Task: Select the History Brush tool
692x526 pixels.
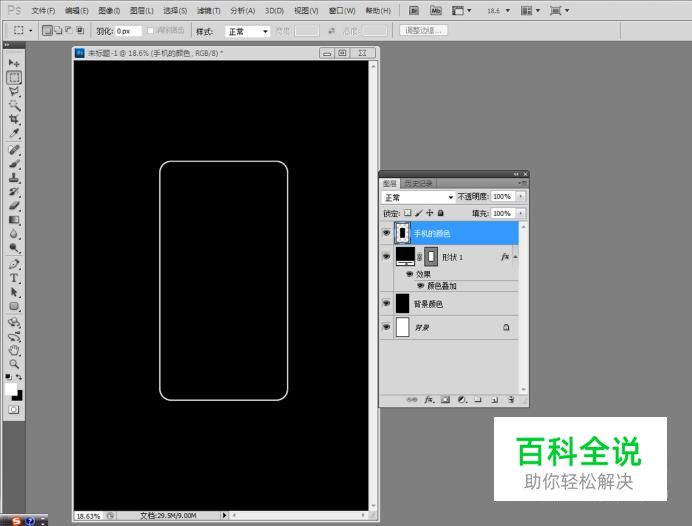Action: coord(14,192)
